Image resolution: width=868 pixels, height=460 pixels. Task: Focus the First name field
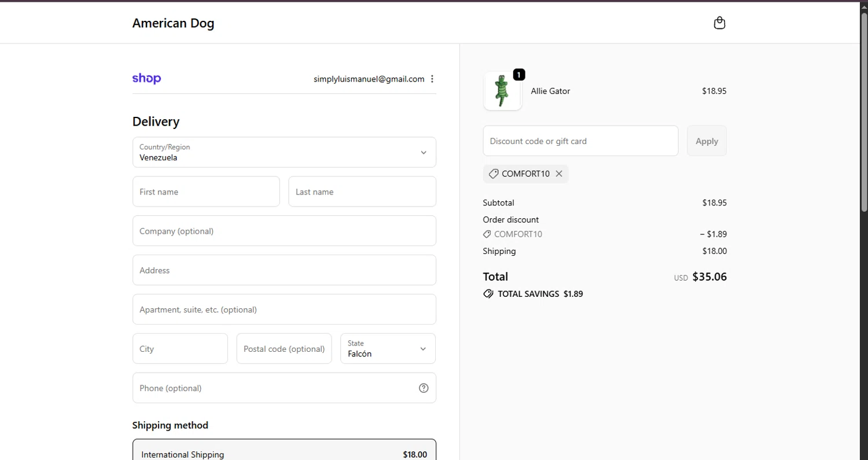tap(206, 192)
